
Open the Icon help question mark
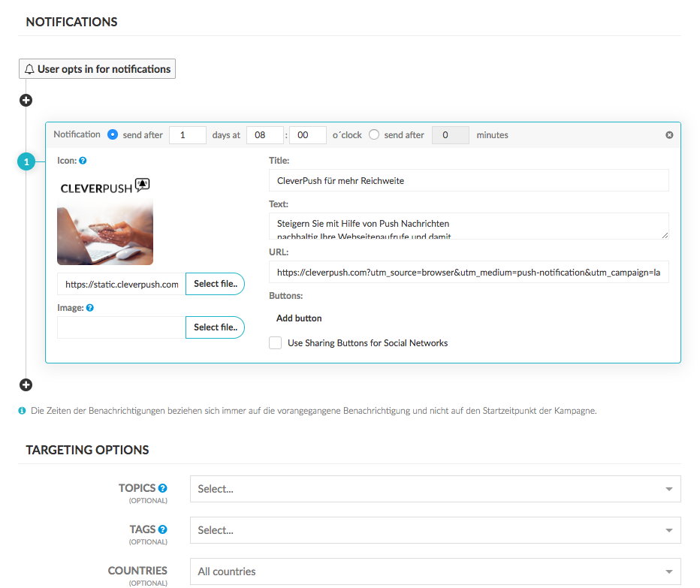click(83, 160)
